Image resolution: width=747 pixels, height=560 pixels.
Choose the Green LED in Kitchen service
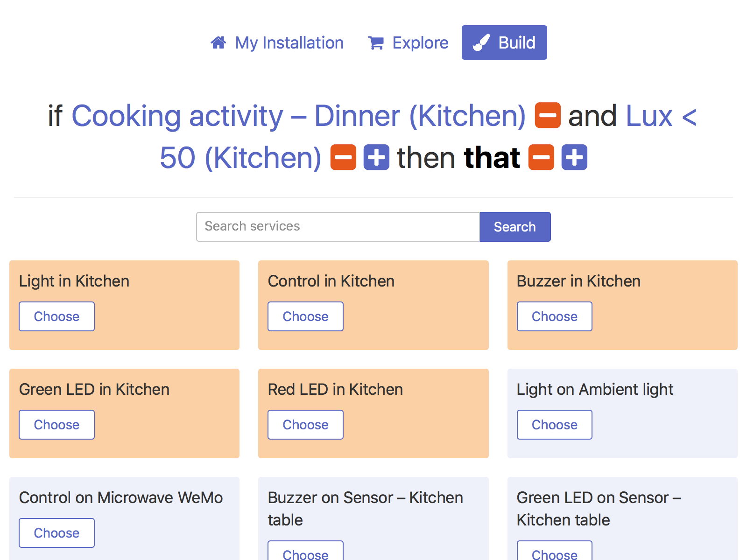click(56, 425)
